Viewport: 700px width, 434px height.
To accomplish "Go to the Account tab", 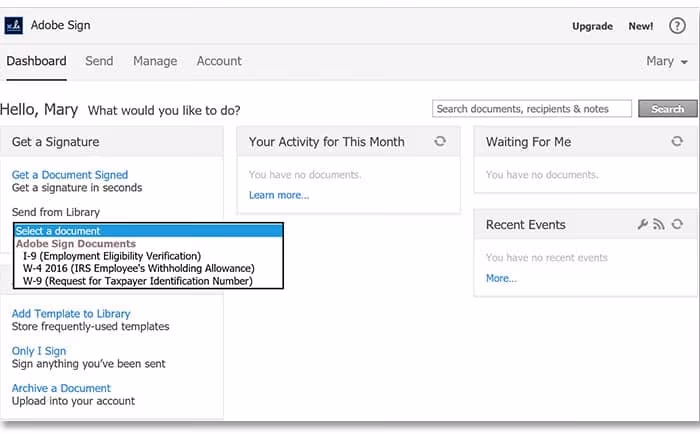I will click(219, 61).
